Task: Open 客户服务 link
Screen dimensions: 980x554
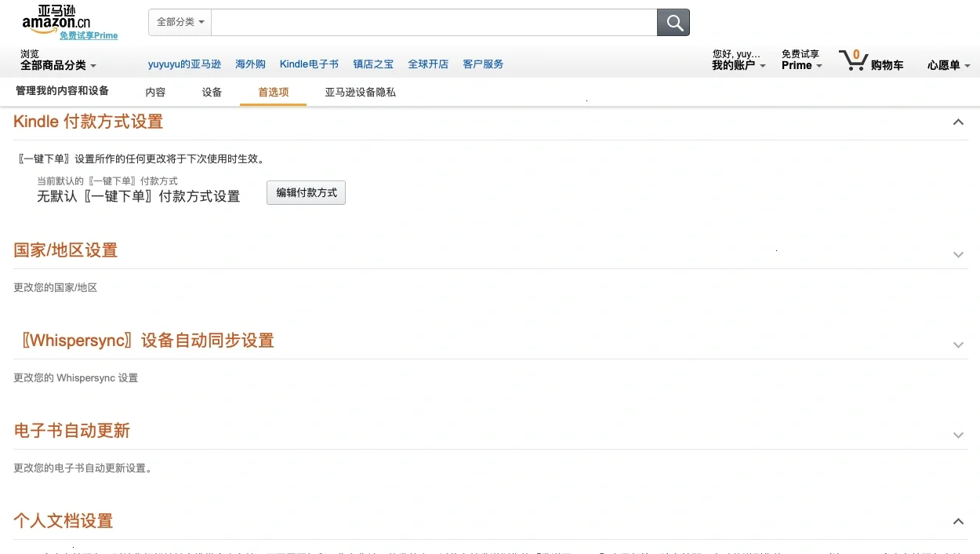Action: pyautogui.click(x=483, y=64)
